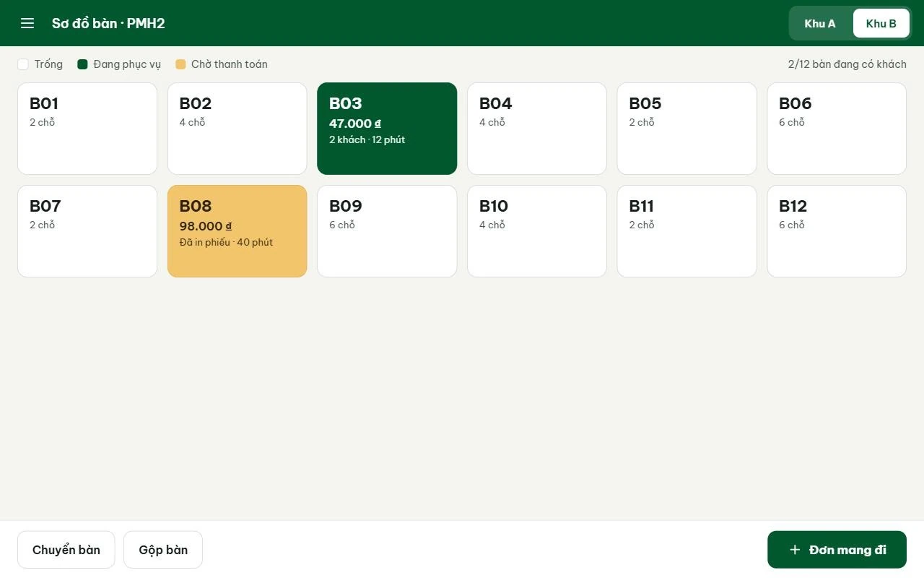This screenshot has height=578, width=924.
Task: Click the Gộp bàn button
Action: (x=163, y=550)
